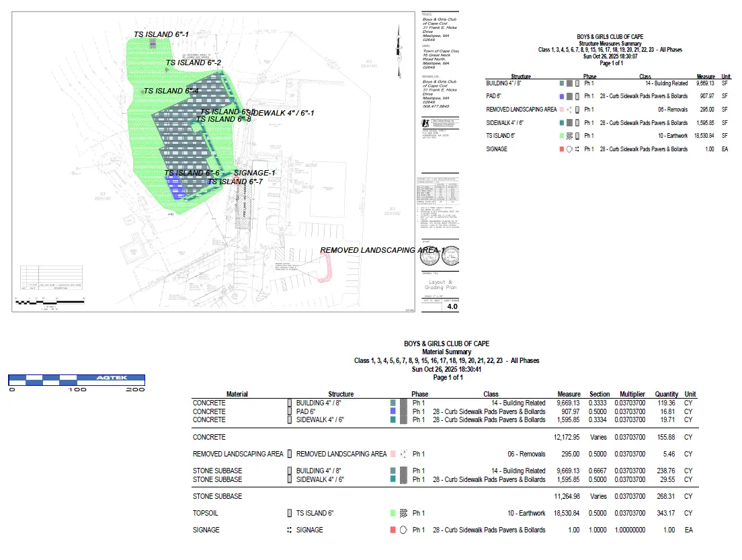Select the TOPSOIL row in Material Summary
This screenshot has width=742, height=560.
coord(207,513)
